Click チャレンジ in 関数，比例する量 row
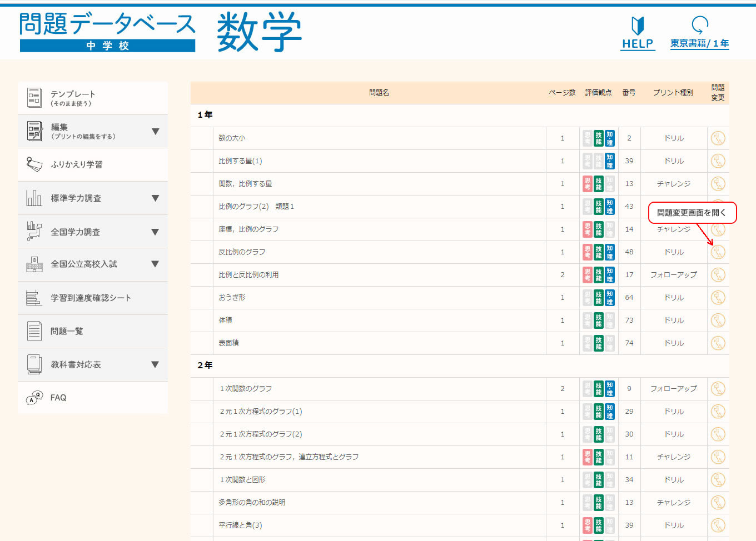 (x=674, y=184)
